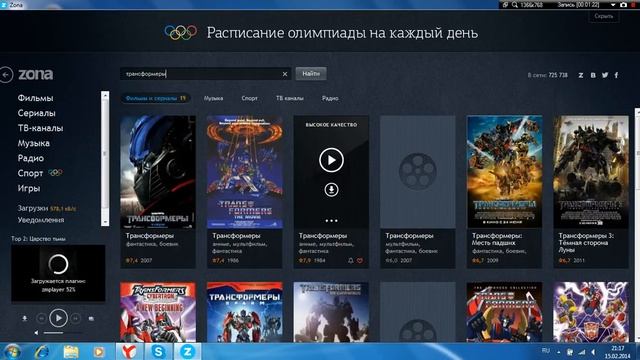The height and width of the screenshot is (360, 640).
Task: Open File Explorer from the taskbar
Action: 71,351
